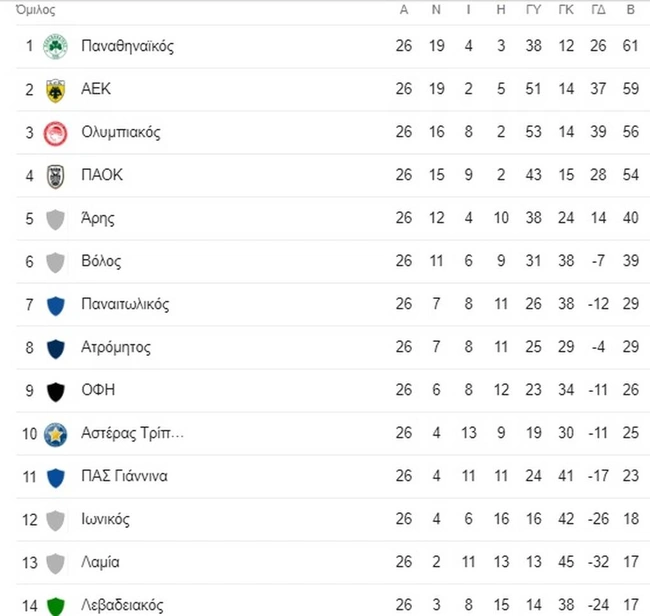Select the Ολυμπιακός team name

coord(121,133)
